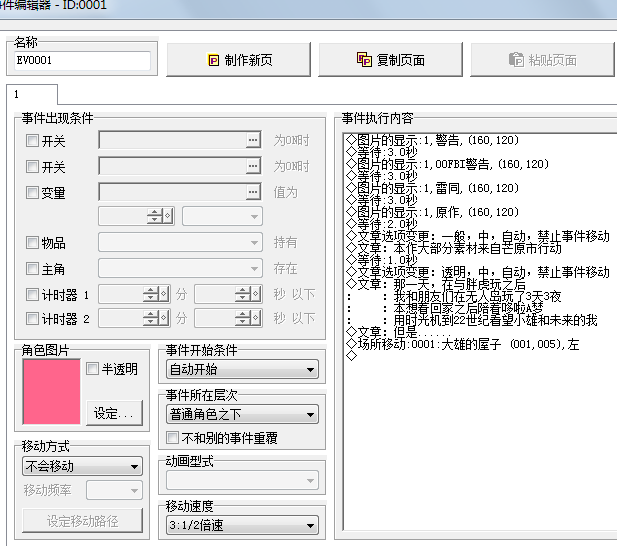The height and width of the screenshot is (546, 617).
Task: Open the variable comparison dropdown
Action: (x=222, y=216)
